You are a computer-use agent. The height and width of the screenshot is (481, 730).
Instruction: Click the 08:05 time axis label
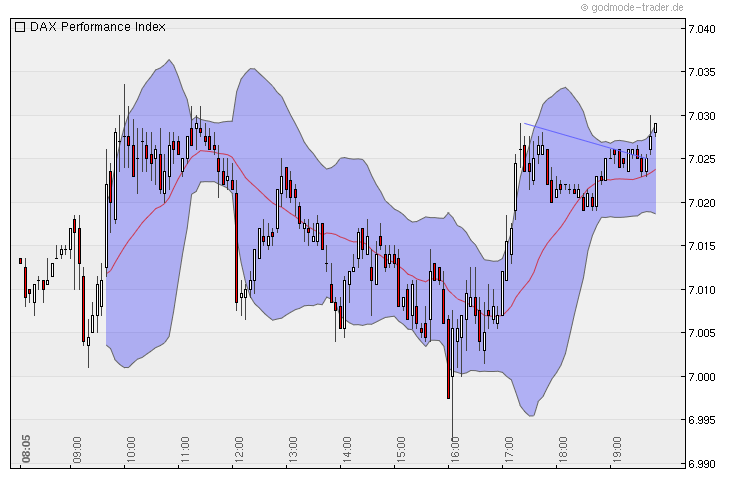(x=26, y=449)
